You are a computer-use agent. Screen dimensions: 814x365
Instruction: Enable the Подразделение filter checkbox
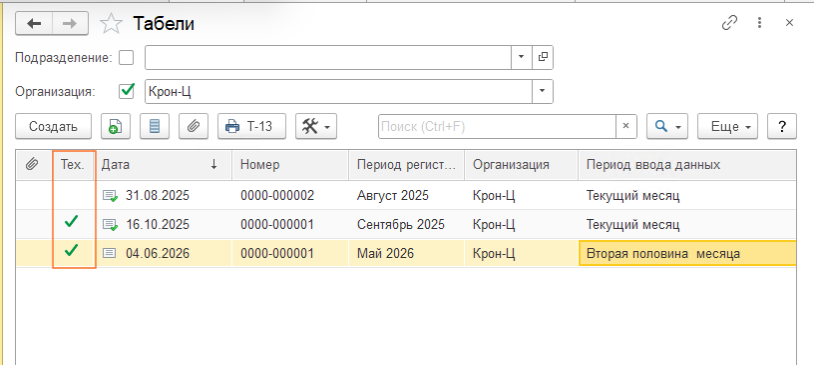tap(126, 58)
